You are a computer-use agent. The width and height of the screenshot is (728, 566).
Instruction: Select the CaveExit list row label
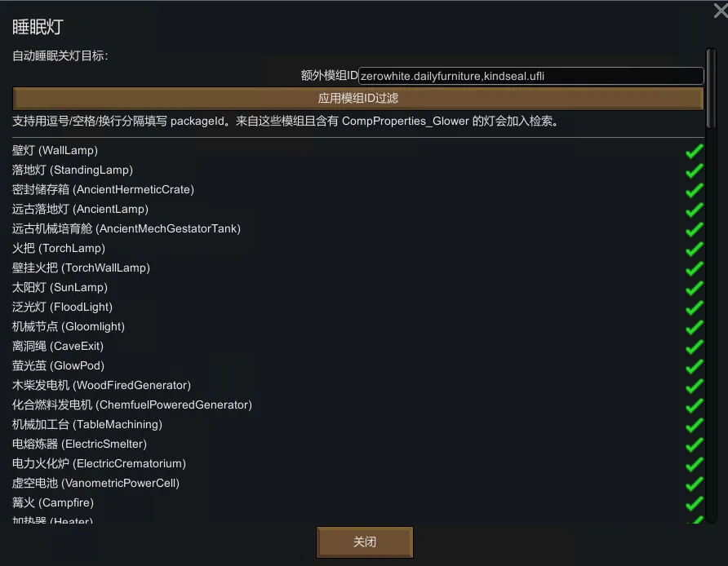click(58, 346)
